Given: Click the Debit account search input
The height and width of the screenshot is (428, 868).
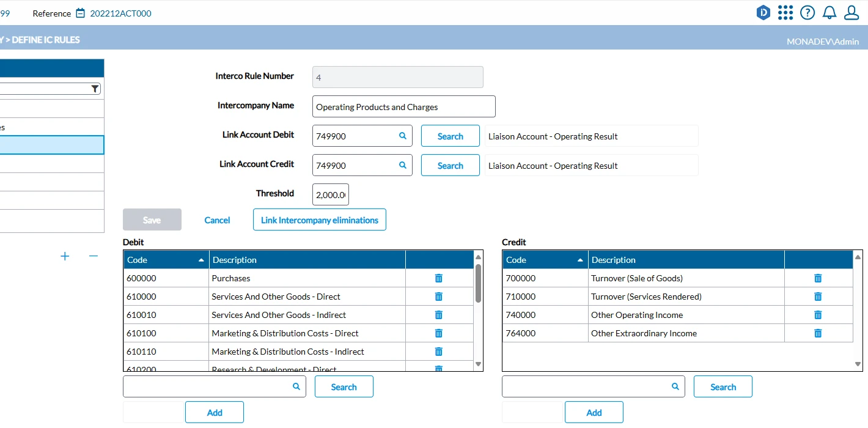Looking at the screenshot, I should click(x=215, y=386).
